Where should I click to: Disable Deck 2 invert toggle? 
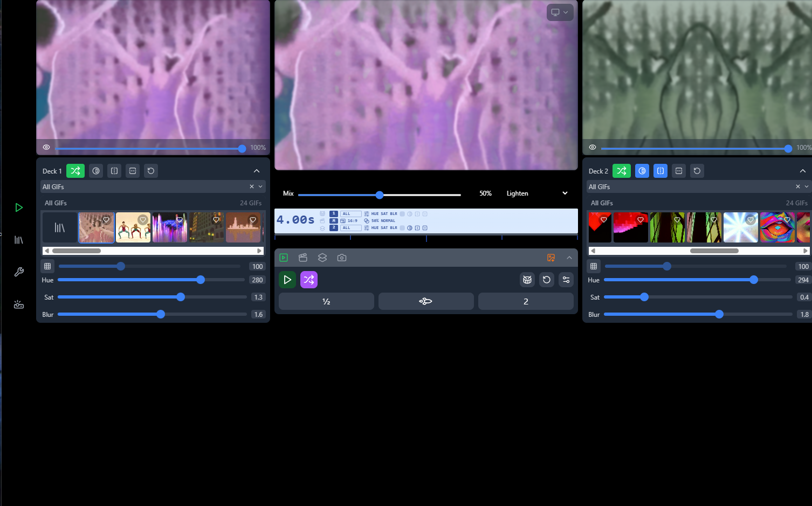pos(642,171)
